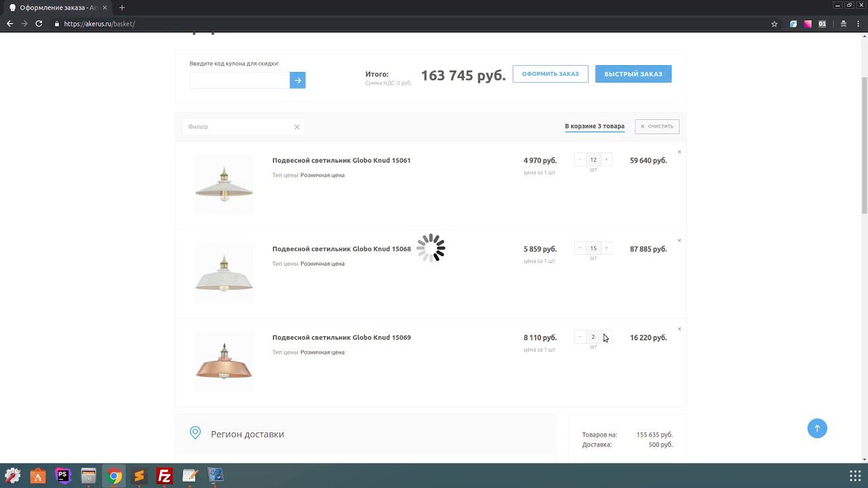This screenshot has height=488, width=868.
Task: Open FileZilla from the taskbar
Action: 164,476
